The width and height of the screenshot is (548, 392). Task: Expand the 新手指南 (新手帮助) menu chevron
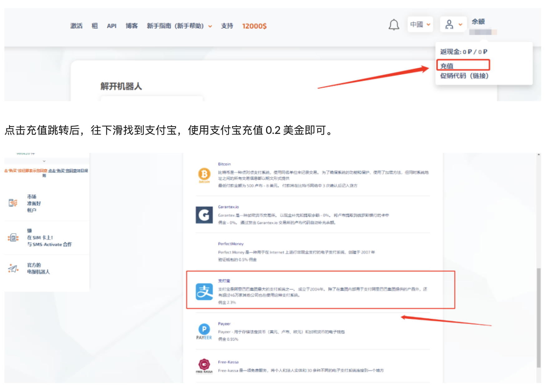pos(210,27)
